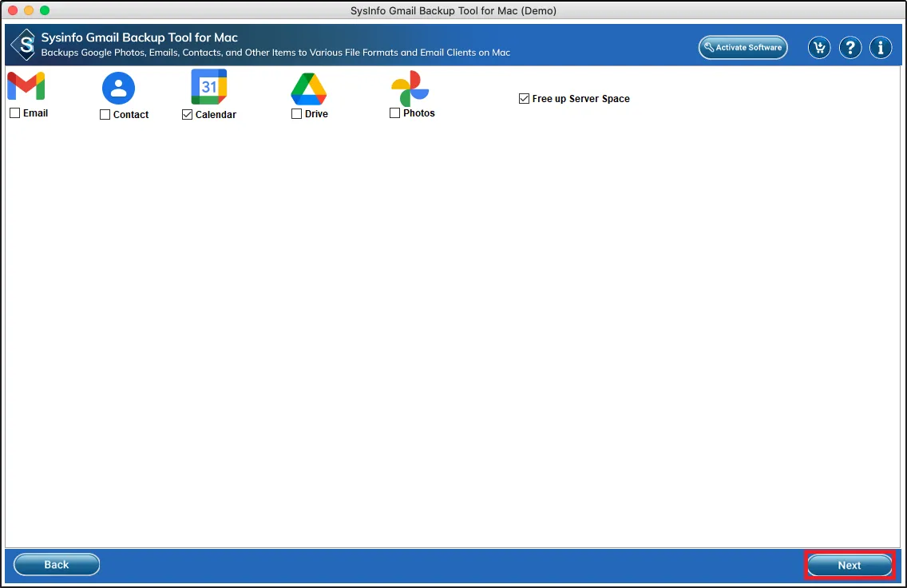Click the Backups Google Photos description text
The width and height of the screenshot is (907, 588).
275,53
